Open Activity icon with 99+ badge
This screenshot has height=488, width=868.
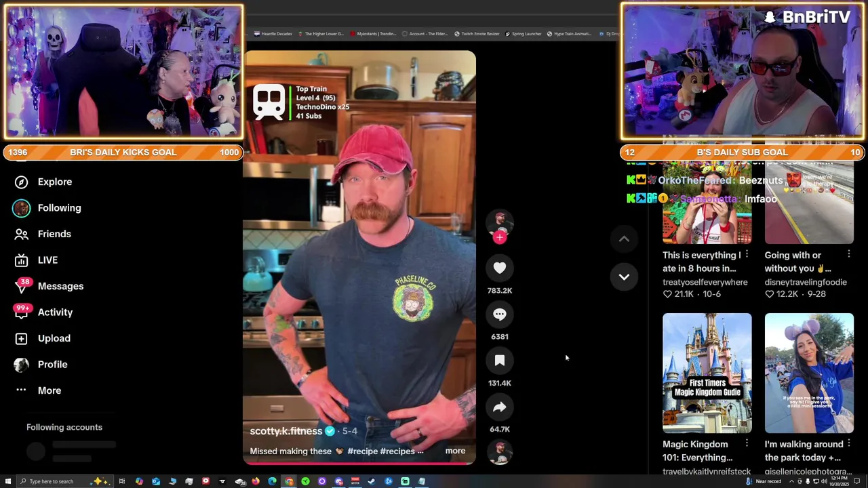click(21, 312)
